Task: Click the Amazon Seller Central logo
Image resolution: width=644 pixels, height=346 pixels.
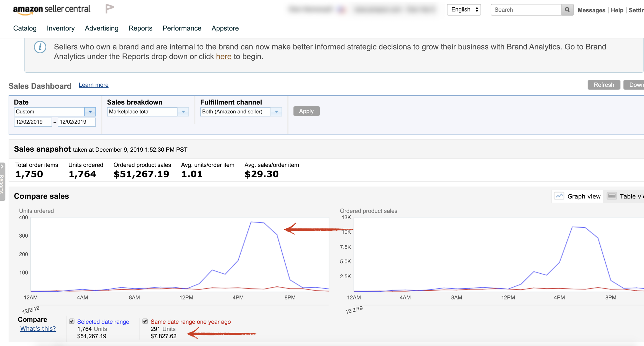Action: click(52, 9)
